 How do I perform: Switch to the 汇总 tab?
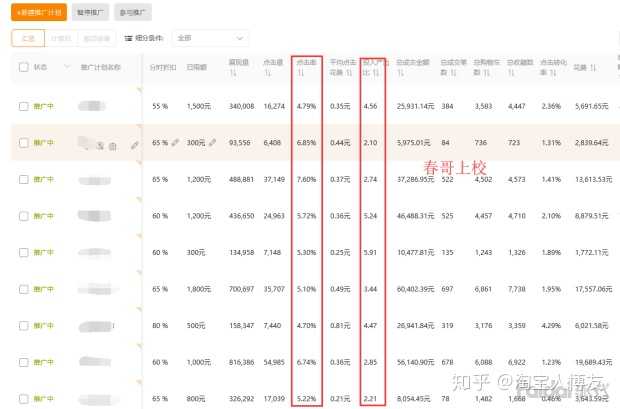(x=28, y=38)
